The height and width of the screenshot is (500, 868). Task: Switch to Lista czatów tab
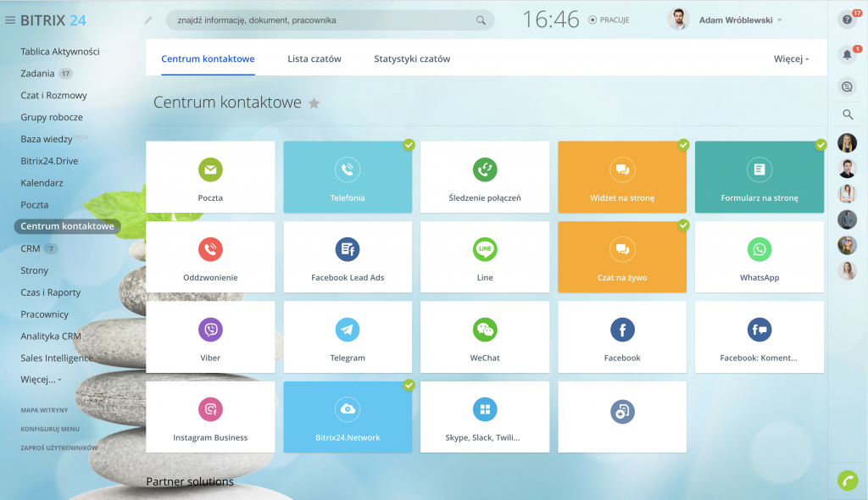314,59
